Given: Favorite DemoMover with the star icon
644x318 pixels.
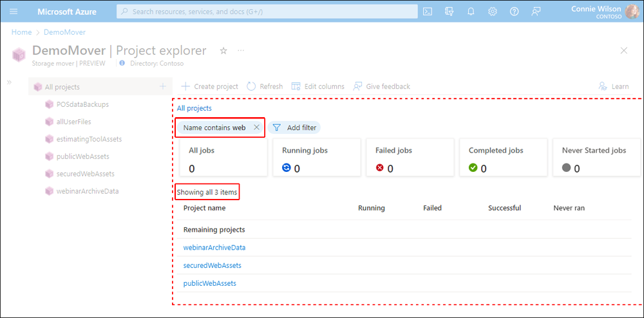Looking at the screenshot, I should click(223, 50).
